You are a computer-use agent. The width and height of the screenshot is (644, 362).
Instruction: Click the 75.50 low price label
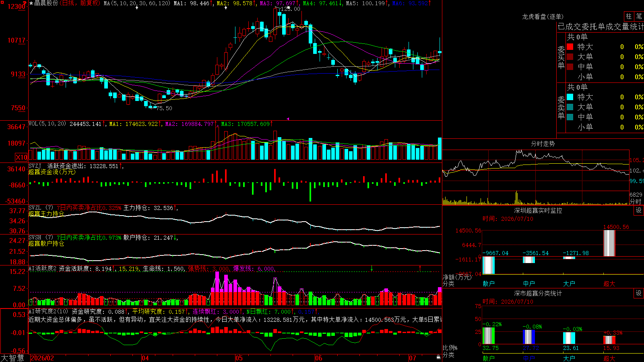tap(164, 108)
